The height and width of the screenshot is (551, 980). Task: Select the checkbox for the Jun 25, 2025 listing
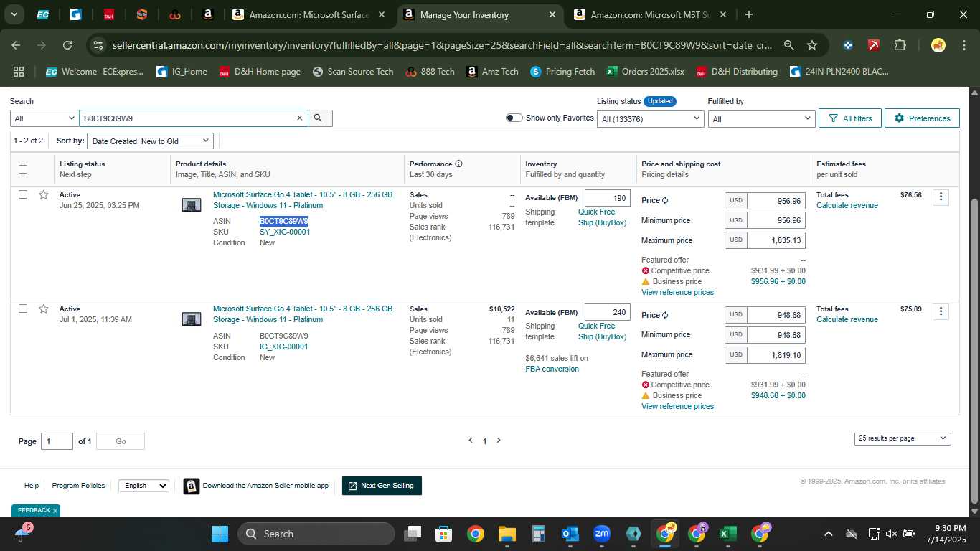(23, 194)
